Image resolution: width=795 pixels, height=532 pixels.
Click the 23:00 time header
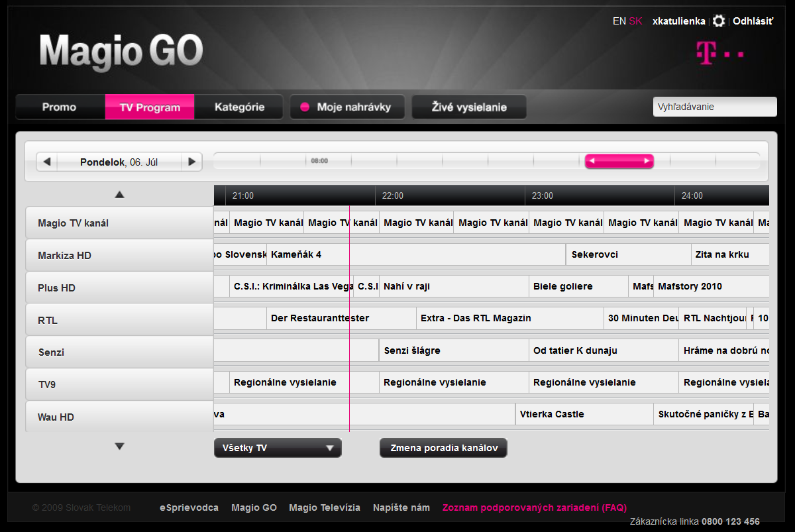pos(543,195)
